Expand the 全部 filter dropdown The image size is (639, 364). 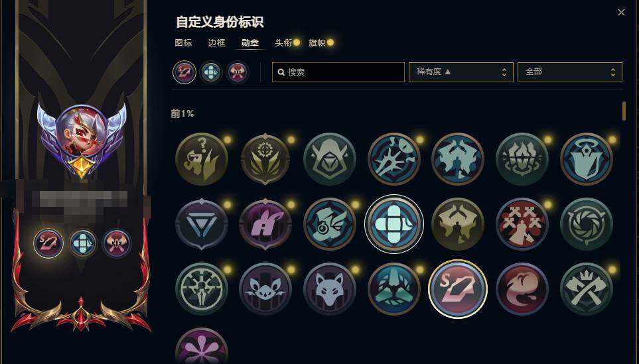(570, 72)
